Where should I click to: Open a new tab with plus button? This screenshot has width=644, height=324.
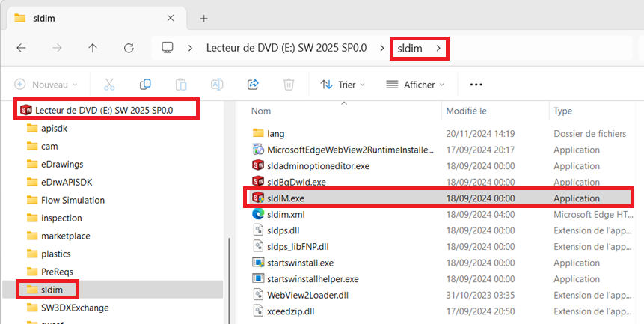click(x=203, y=19)
